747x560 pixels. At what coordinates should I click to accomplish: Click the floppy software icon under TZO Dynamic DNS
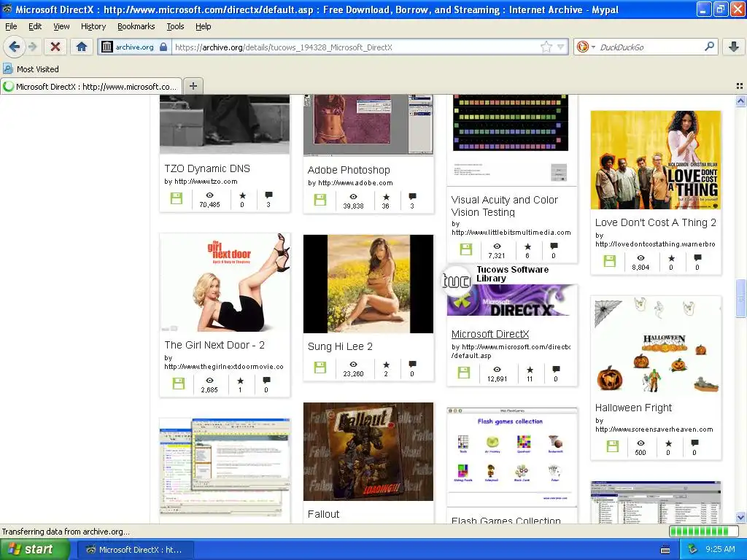coord(177,198)
